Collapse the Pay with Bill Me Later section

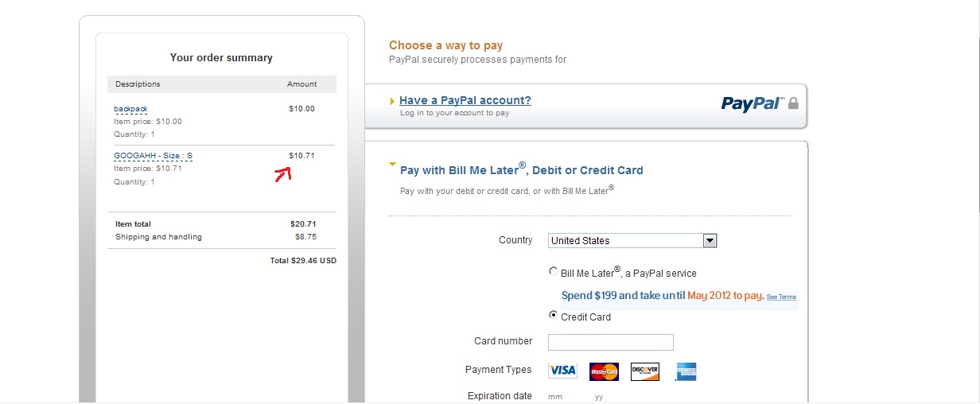point(392,165)
